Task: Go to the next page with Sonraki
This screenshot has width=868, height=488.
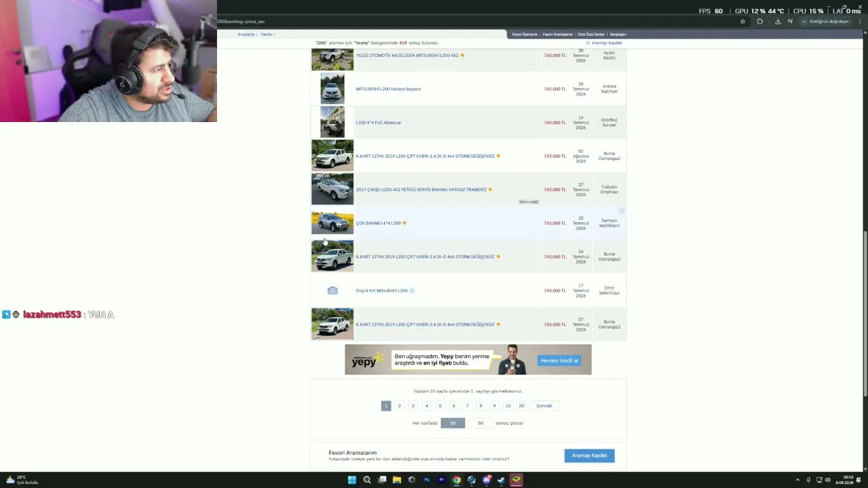Action: click(x=544, y=406)
